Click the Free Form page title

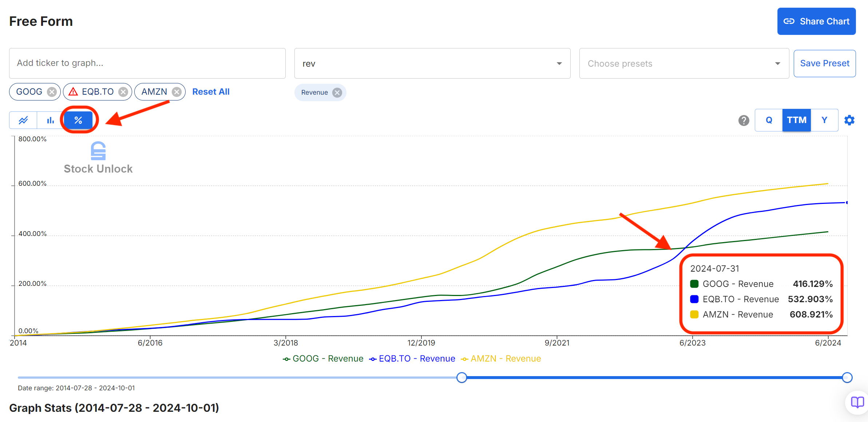[x=41, y=21]
